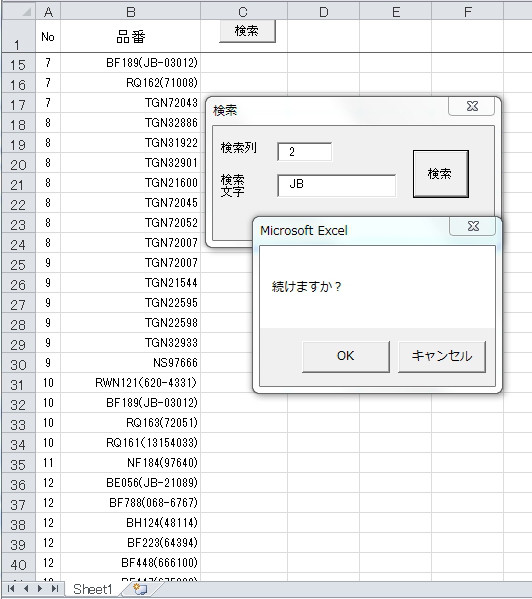Click OK in the 続けますか dialog
Viewport: 532px width, 599px height.
(346, 356)
